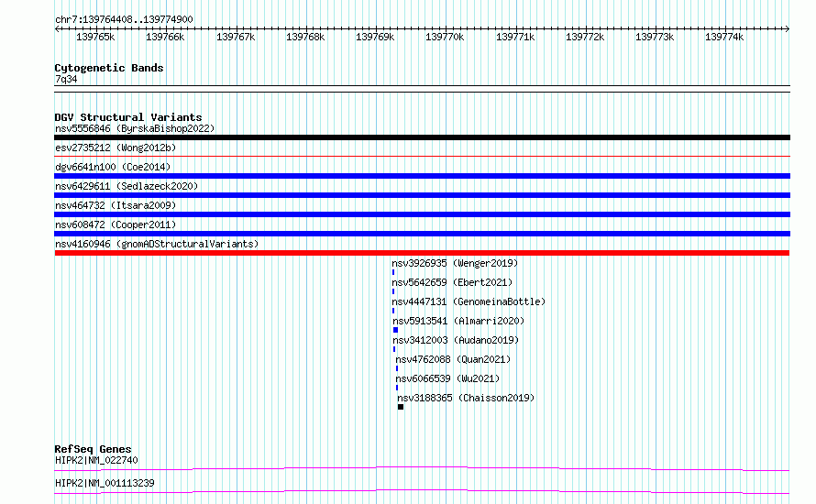Click the blue square nsv5913541 variant marker

395,330
